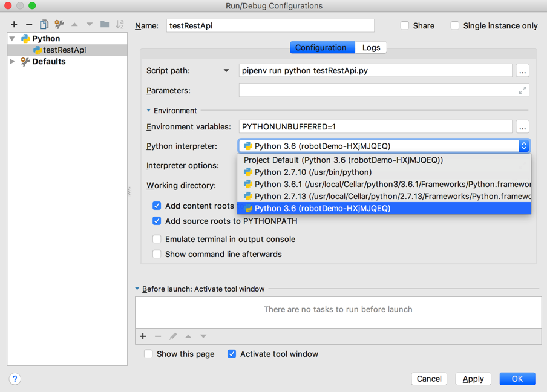Click browse button next to Script path
Viewport: 547px width, 392px height.
click(x=522, y=71)
